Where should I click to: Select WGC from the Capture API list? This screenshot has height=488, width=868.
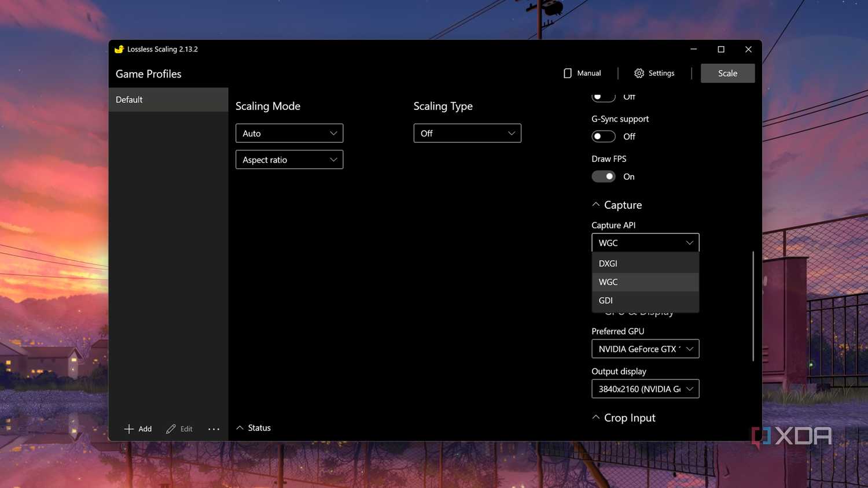tap(645, 282)
